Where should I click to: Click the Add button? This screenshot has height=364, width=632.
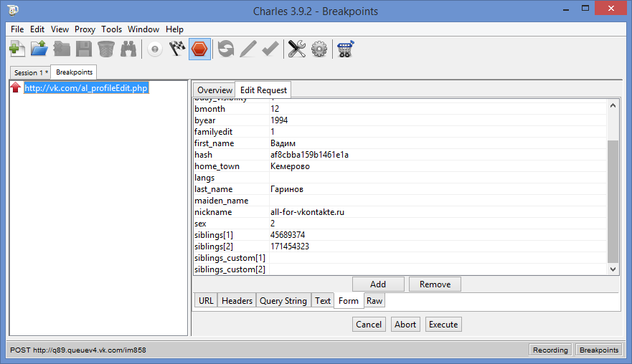coord(378,284)
